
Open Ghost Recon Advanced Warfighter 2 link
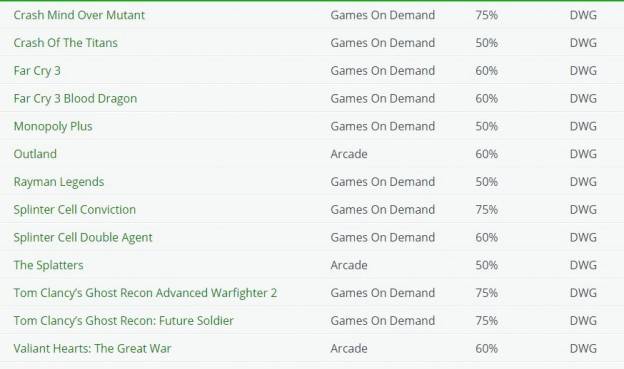click(145, 293)
